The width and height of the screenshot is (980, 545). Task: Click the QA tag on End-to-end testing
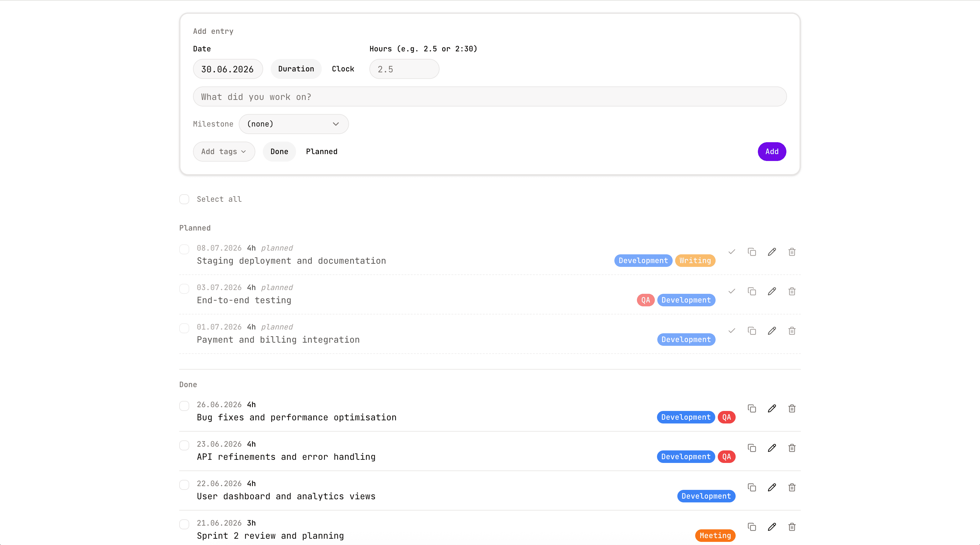(x=646, y=300)
